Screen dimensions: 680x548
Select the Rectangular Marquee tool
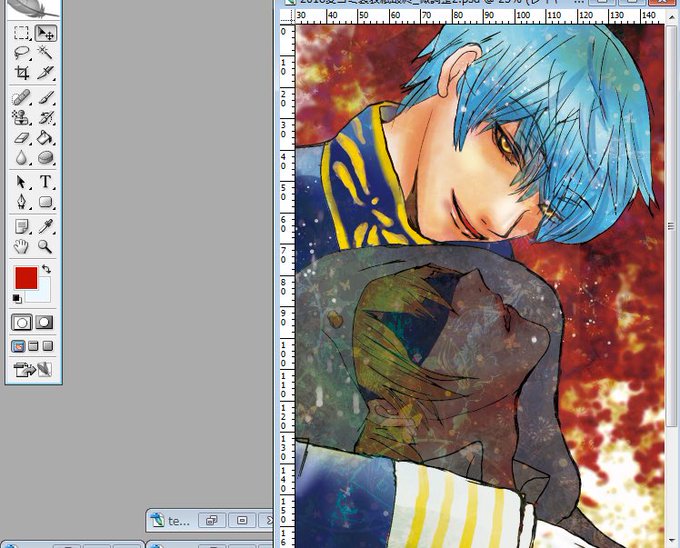click(21, 33)
